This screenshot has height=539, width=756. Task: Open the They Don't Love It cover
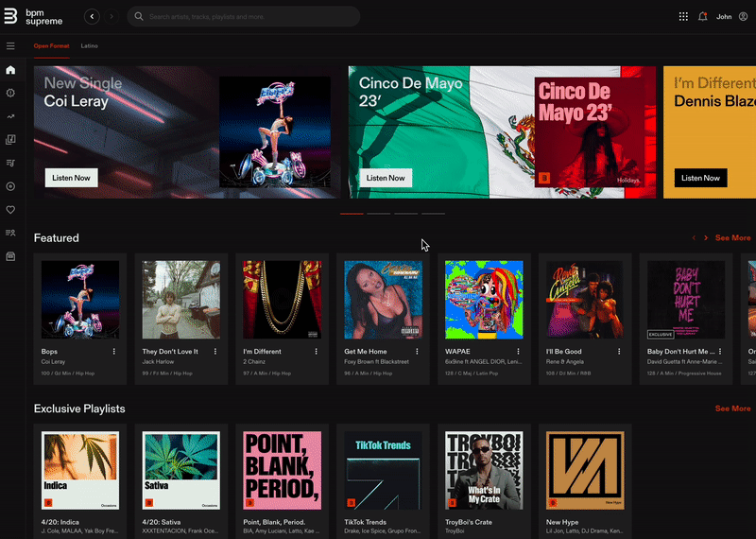[181, 300]
